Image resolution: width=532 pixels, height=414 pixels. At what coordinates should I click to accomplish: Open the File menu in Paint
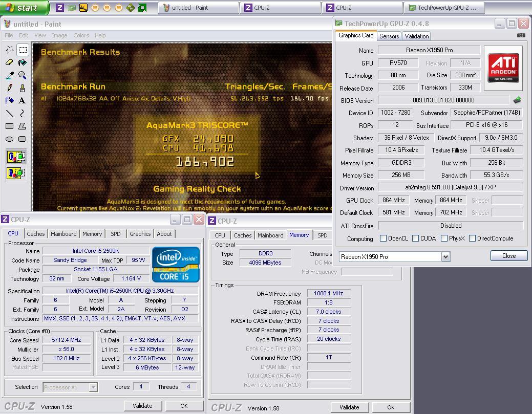click(x=9, y=35)
